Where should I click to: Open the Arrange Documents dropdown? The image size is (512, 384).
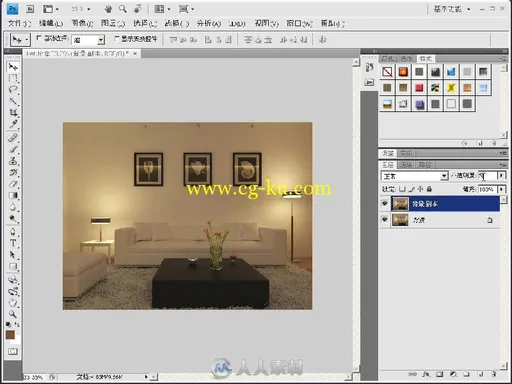tap(162, 9)
